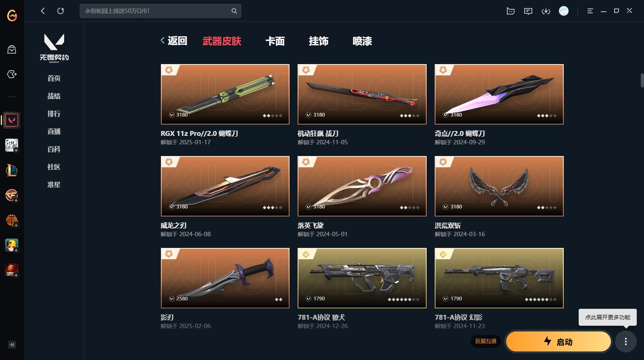Open the download manager icon
This screenshot has height=360, width=644.
546,11
